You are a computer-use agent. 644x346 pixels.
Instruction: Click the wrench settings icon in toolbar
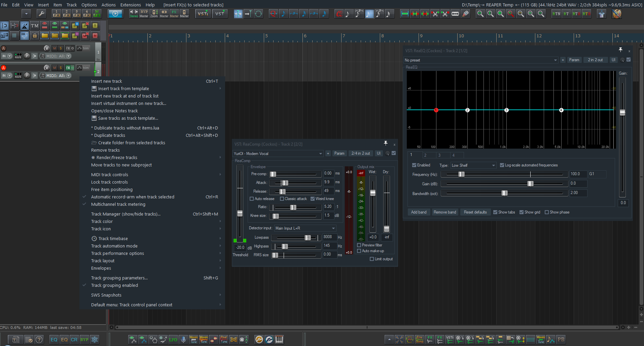point(41,14)
